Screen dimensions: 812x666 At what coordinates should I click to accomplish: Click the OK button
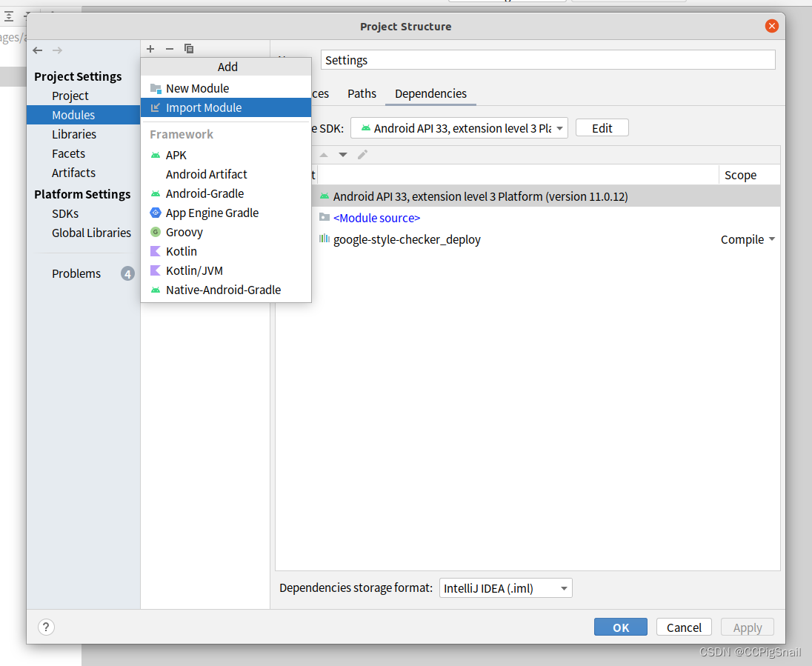620,627
